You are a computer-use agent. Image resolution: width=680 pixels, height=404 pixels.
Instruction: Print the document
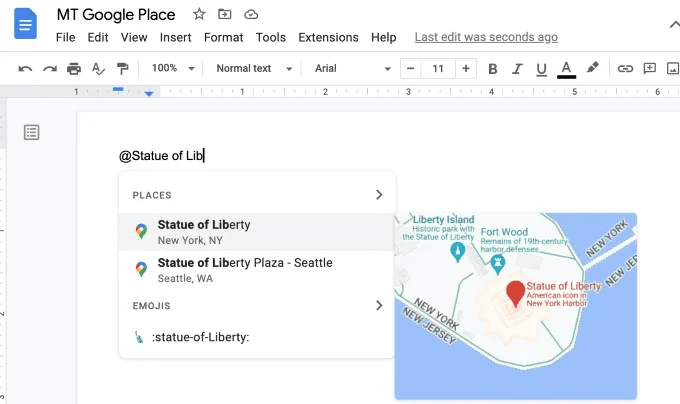74,68
